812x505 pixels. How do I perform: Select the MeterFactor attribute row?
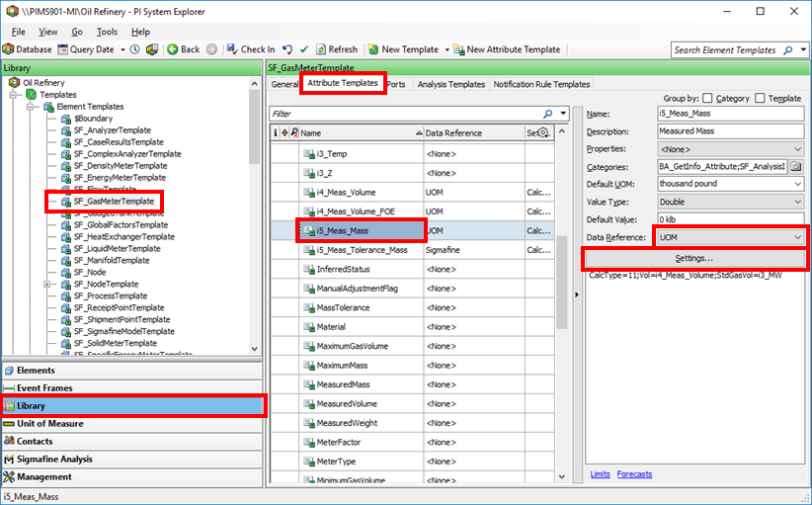412,443
